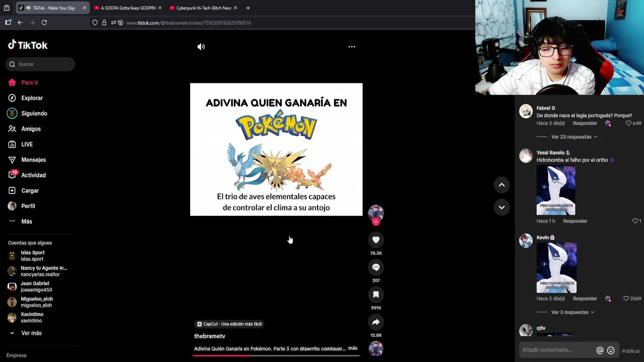Open the creator avatar beside the video

coord(376,213)
